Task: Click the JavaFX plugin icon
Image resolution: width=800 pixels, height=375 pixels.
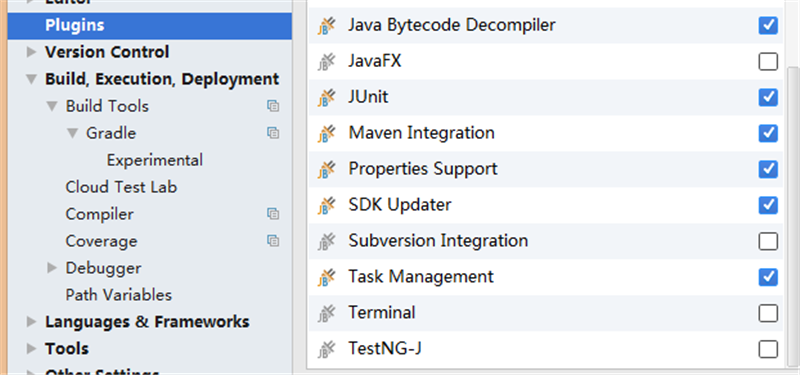Action: coord(326,61)
